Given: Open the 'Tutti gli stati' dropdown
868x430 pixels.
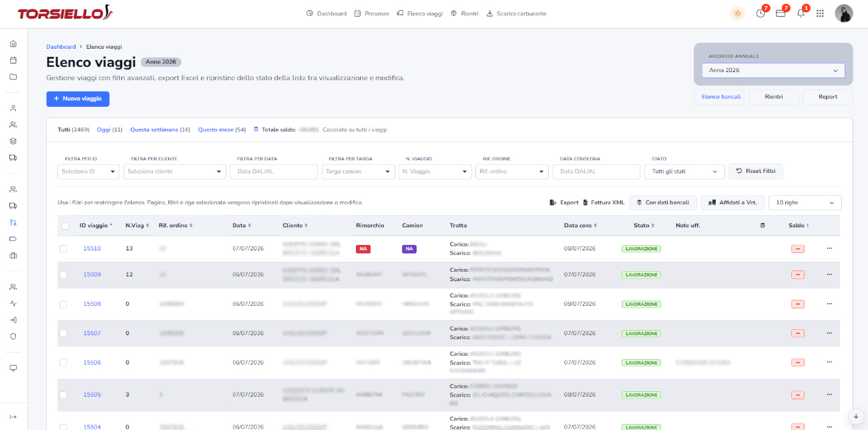Looking at the screenshot, I should click(684, 172).
